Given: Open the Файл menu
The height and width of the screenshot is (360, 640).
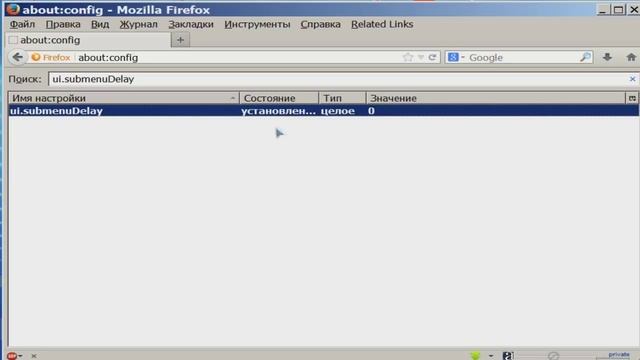Looking at the screenshot, I should pos(22,24).
